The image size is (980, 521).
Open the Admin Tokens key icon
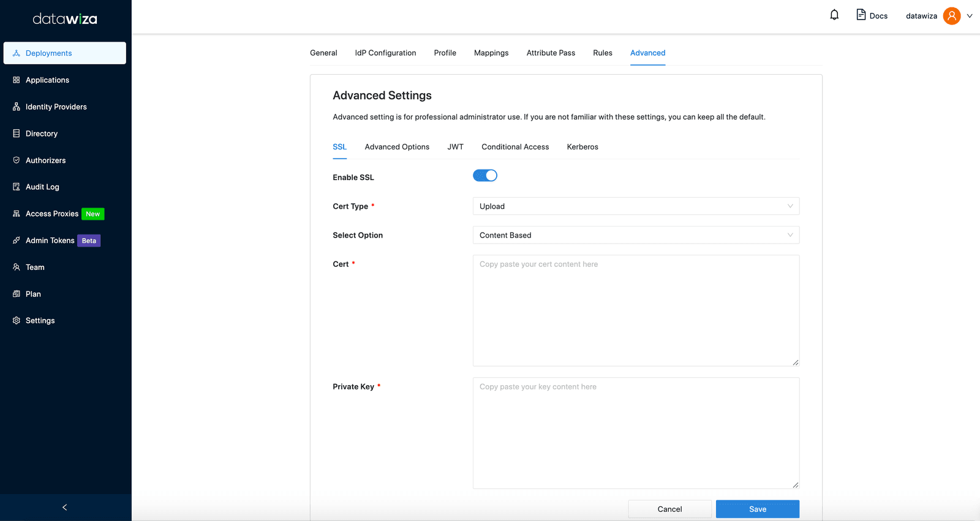17,241
